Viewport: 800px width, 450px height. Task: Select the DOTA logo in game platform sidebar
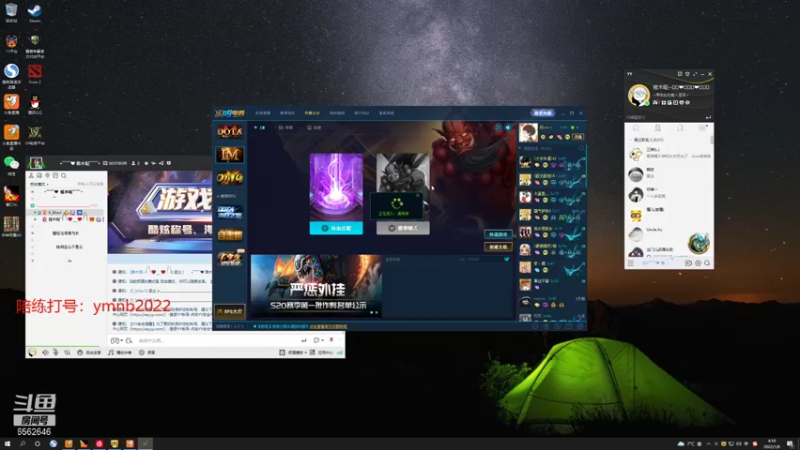230,132
